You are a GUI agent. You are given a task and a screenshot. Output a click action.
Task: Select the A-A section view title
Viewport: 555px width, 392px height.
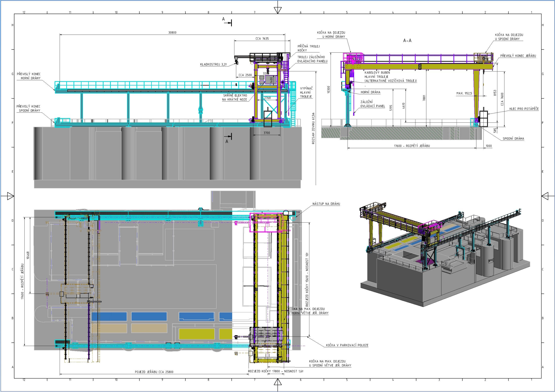(407, 41)
